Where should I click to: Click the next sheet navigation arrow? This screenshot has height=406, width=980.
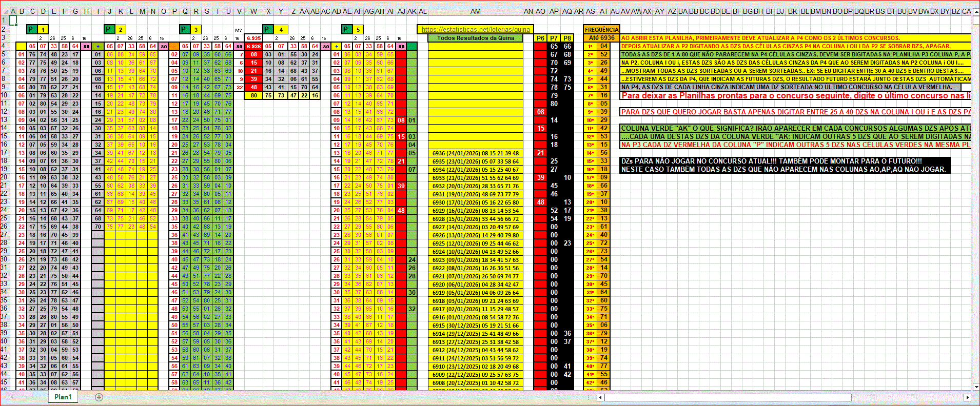(27, 397)
